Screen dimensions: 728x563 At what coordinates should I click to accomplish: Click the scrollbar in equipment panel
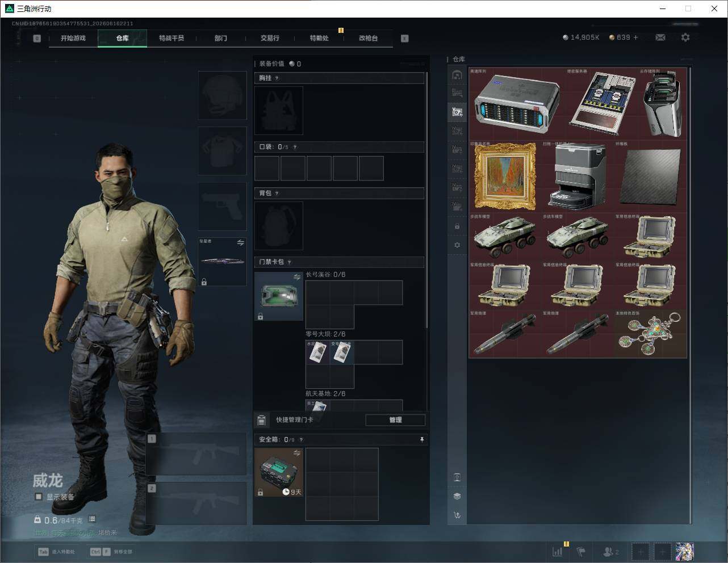click(x=426, y=199)
